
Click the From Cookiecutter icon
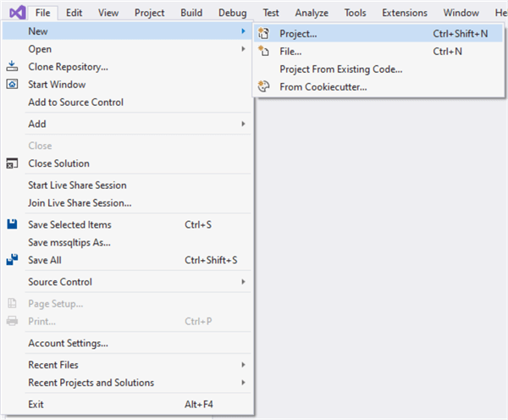pos(263,86)
